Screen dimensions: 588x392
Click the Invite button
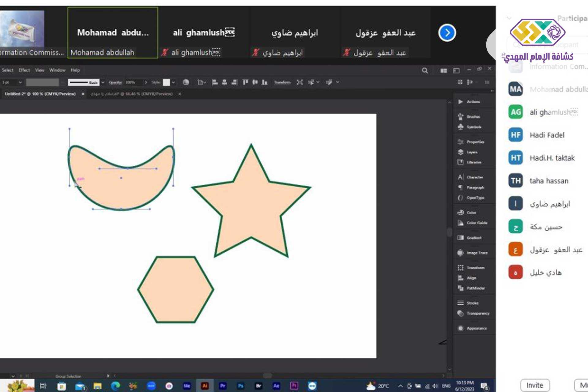point(535,385)
